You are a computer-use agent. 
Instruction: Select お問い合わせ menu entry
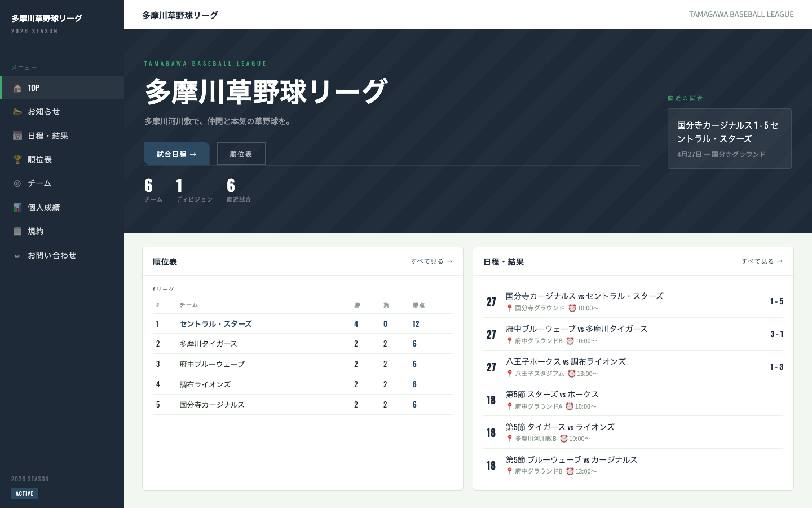pyautogui.click(x=62, y=256)
